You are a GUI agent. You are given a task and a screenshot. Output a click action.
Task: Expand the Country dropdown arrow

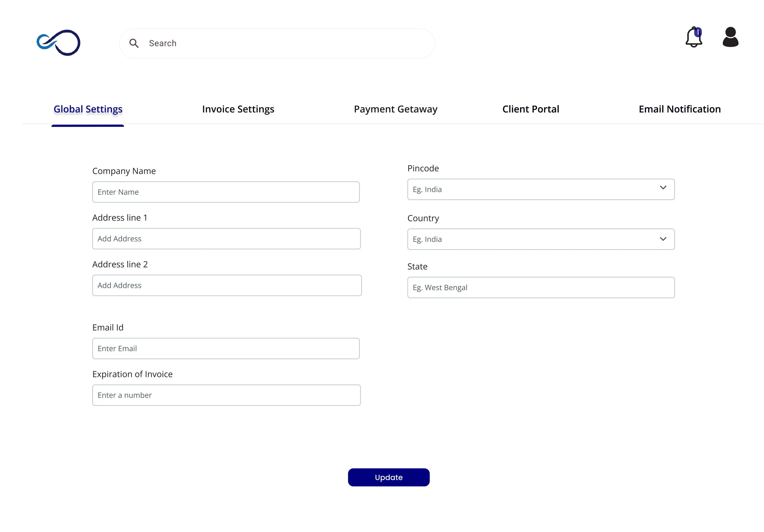pos(663,239)
